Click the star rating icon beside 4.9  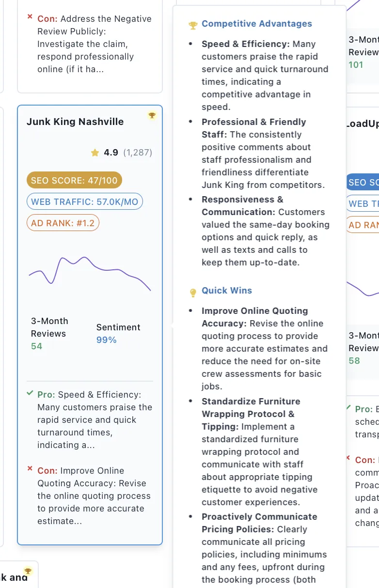point(95,153)
